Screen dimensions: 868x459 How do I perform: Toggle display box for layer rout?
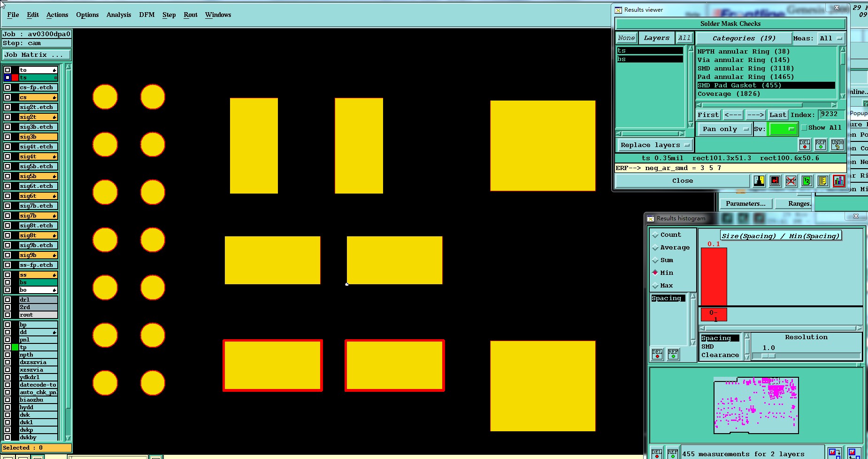[x=8, y=315]
